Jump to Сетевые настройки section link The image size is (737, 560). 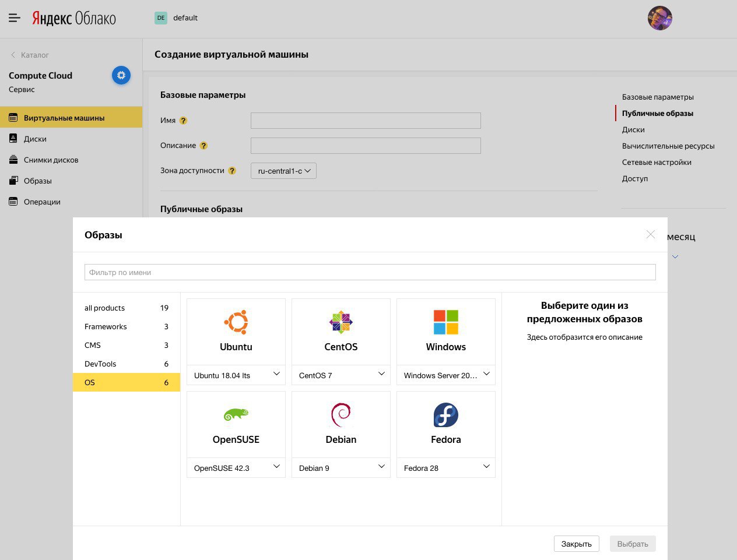pos(657,162)
